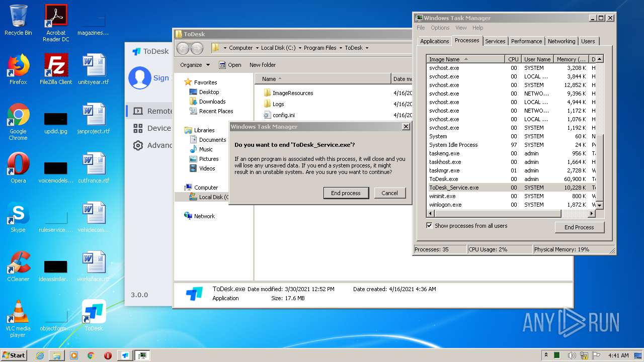Screen dimensions: 644x362
Task: Switch to Applications tab
Action: pos(435,41)
